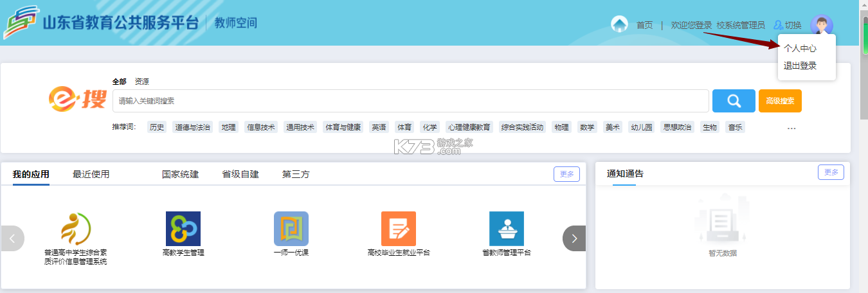Open 普通高中学生综合素质评价 app icon
868x293 pixels.
click(x=76, y=229)
